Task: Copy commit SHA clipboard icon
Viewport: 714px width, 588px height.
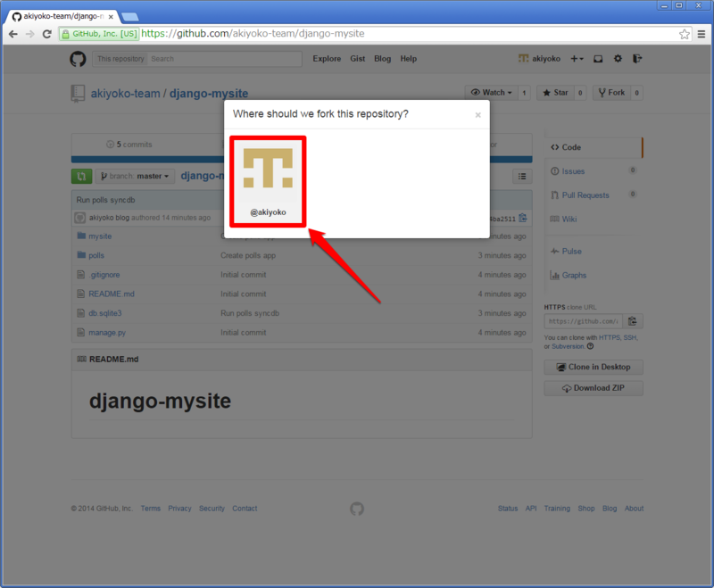Action: tap(523, 218)
